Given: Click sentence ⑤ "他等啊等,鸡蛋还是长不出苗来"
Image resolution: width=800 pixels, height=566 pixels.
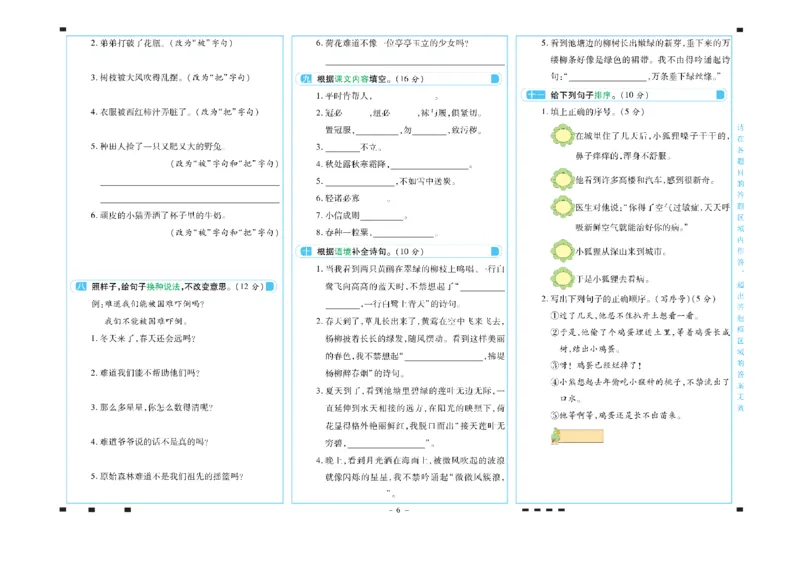Looking at the screenshot, I should tap(616, 415).
